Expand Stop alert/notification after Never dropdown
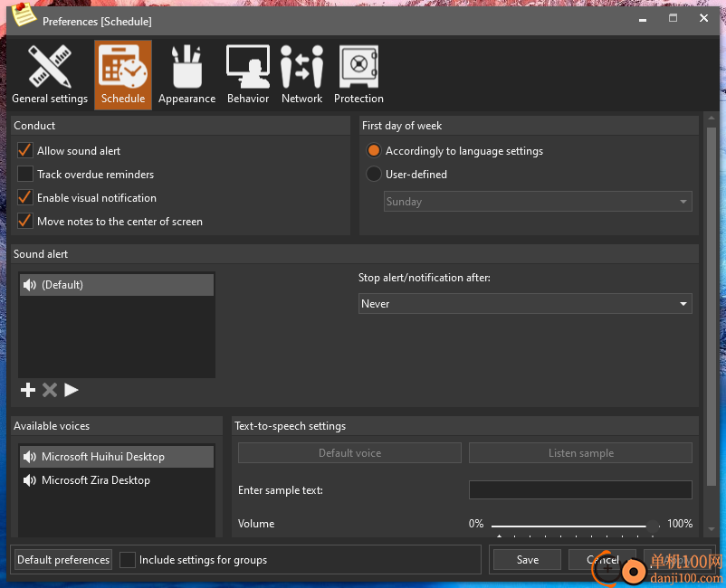The height and width of the screenshot is (588, 726). 525,304
